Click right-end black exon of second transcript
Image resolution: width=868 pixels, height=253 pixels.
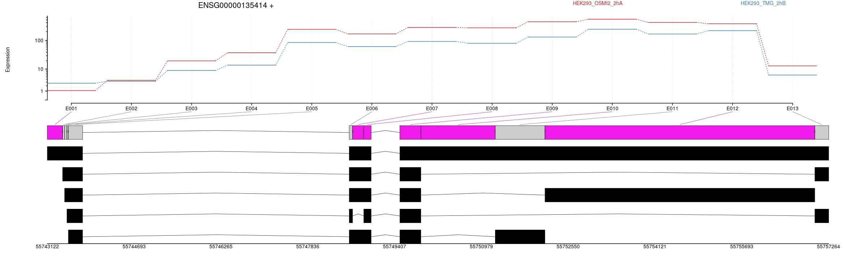(822, 174)
